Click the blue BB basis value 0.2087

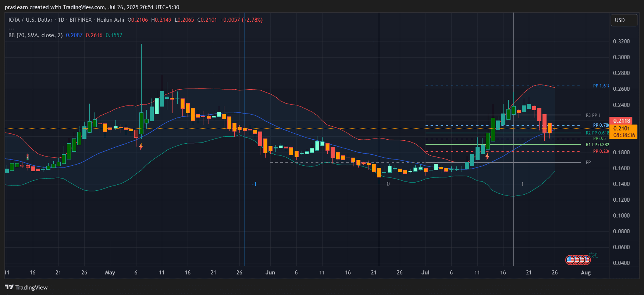click(x=74, y=35)
